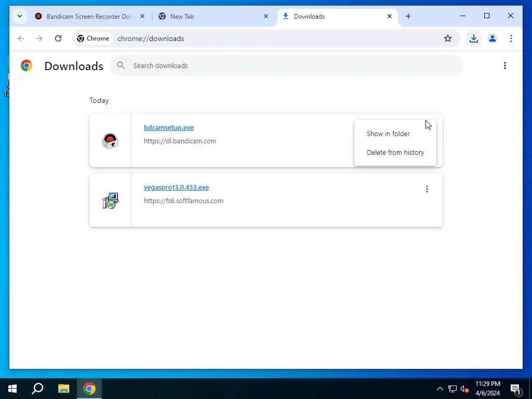
Task: Bookmark this page with star icon
Action: point(448,38)
